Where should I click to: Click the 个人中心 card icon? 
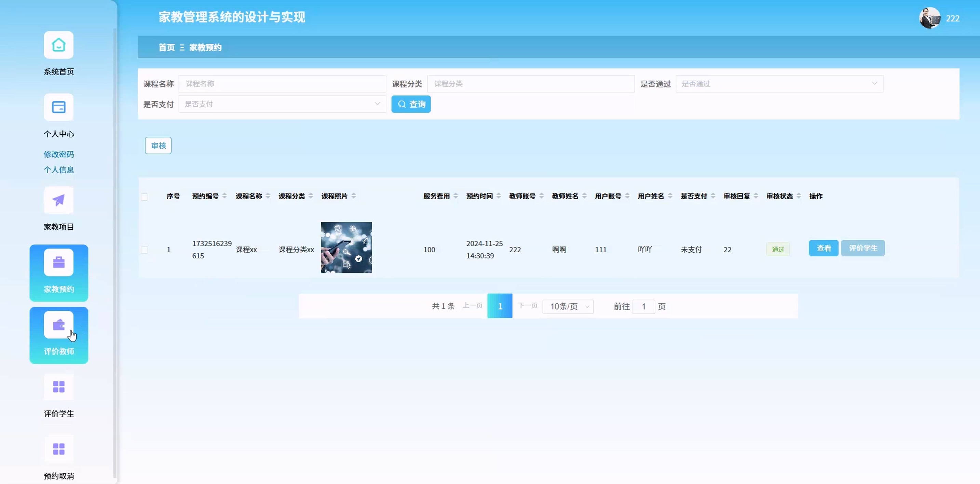tap(58, 107)
